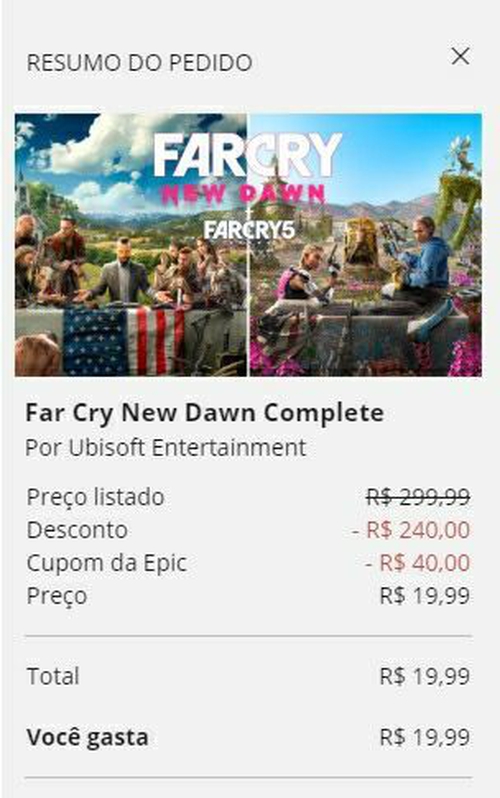Click the Cupom da Epic label
The width and height of the screenshot is (500, 798).
pyautogui.click(x=106, y=563)
